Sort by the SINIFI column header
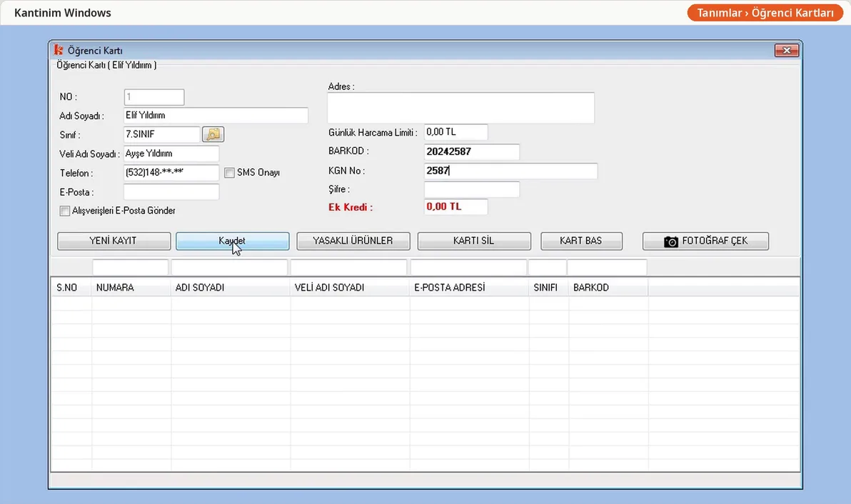Screen dimensions: 851x504 coord(549,288)
